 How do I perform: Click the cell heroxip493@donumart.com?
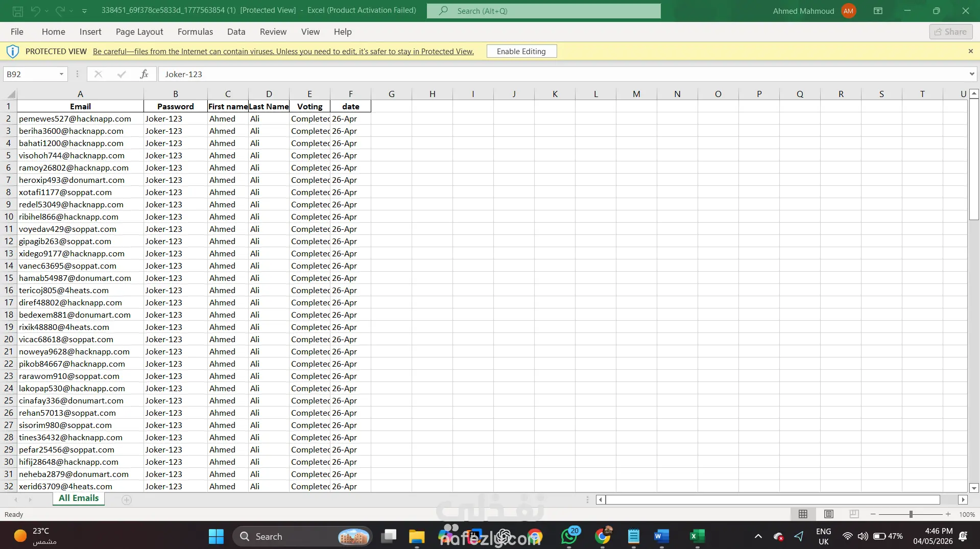click(80, 180)
